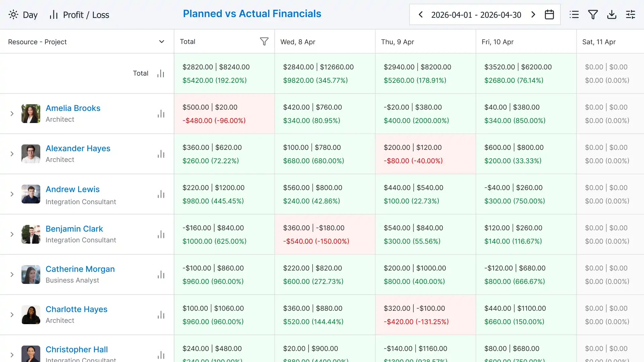This screenshot has width=644, height=362.
Task: Select the Wed, 8 Apr column header
Action: pyautogui.click(x=325, y=42)
